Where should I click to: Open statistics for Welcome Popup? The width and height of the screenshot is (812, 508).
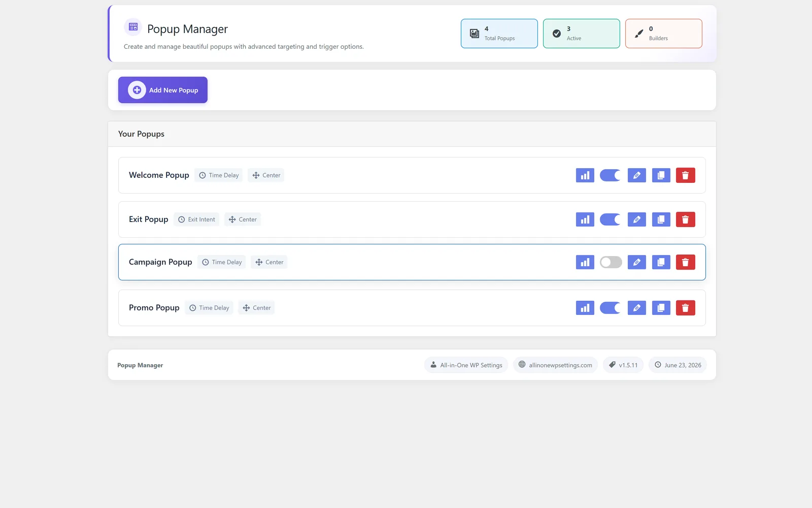coord(585,175)
